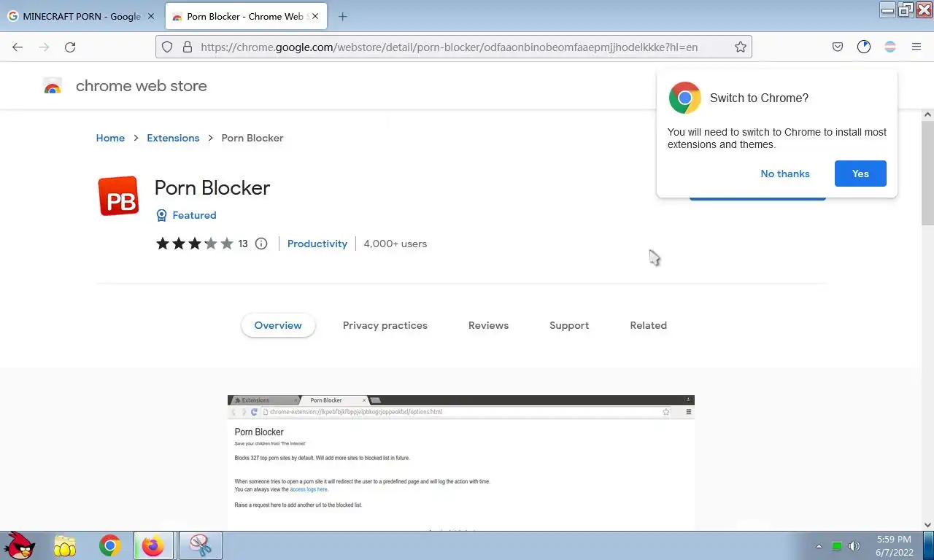Select the Porn Blocker Chrome Web Store tab

[x=246, y=16]
